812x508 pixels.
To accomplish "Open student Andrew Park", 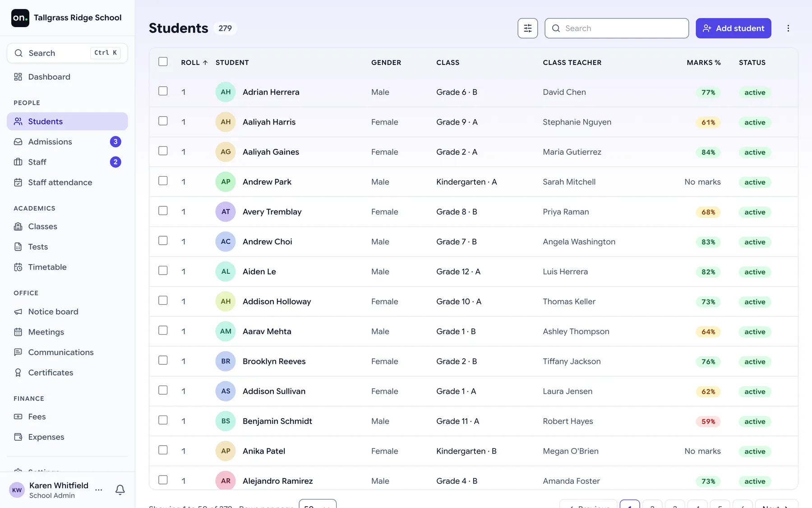I will pyautogui.click(x=267, y=182).
